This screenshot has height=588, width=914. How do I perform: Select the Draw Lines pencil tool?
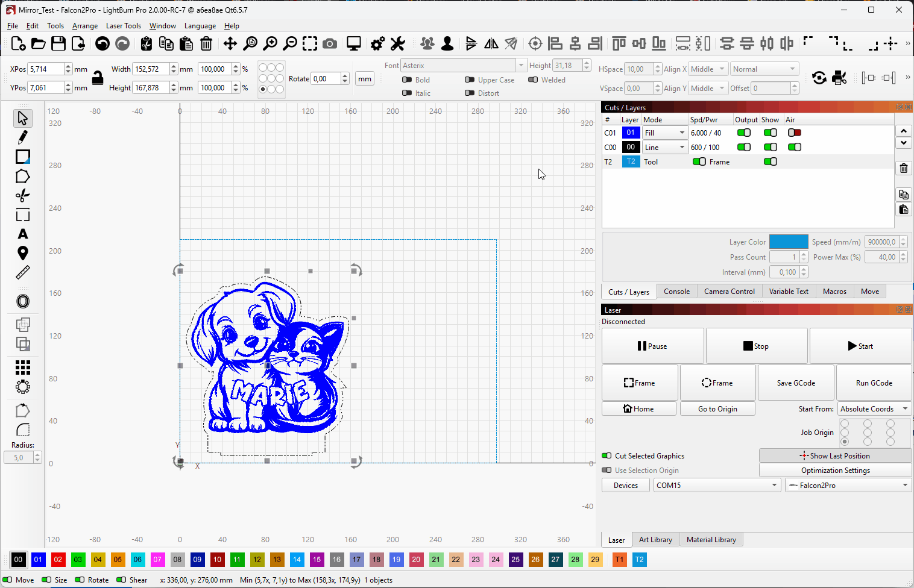tap(22, 137)
